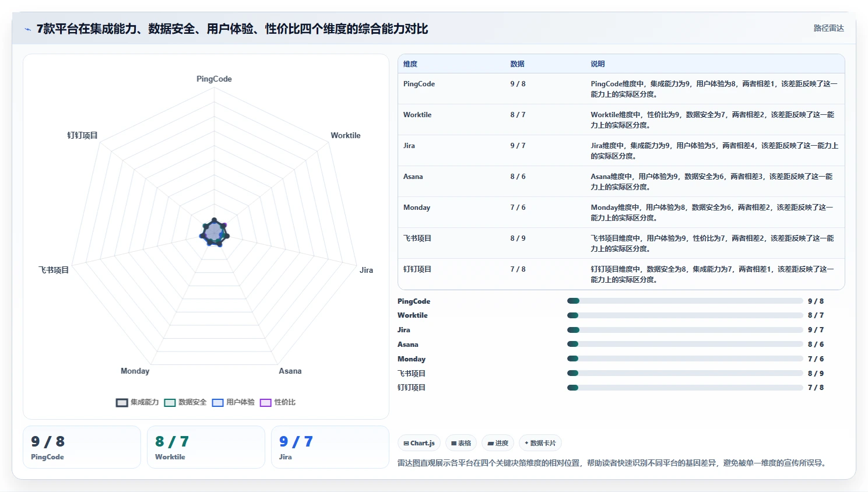Click the 表格 tag
Viewport: 868px width, 492px height.
click(461, 443)
